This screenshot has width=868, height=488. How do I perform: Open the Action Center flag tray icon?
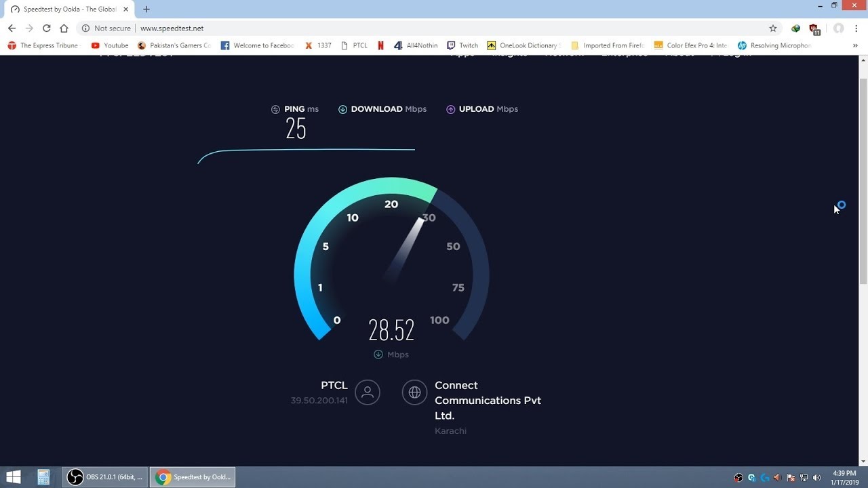click(x=791, y=478)
